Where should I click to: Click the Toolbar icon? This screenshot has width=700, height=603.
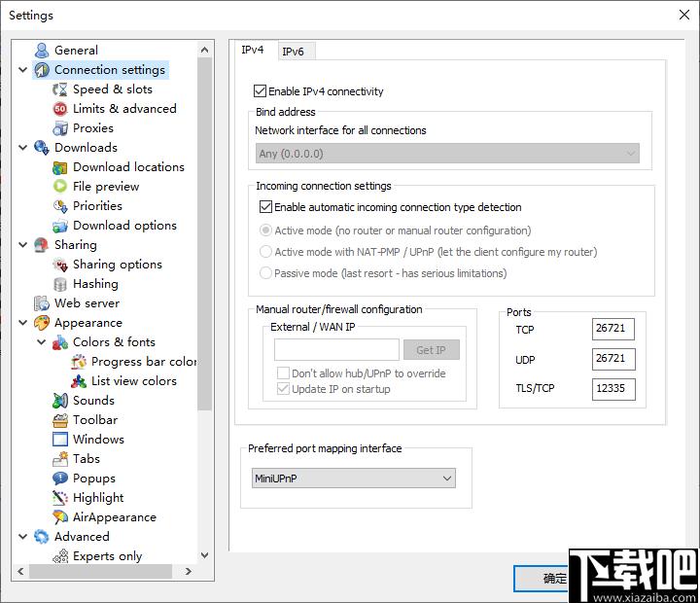(60, 420)
